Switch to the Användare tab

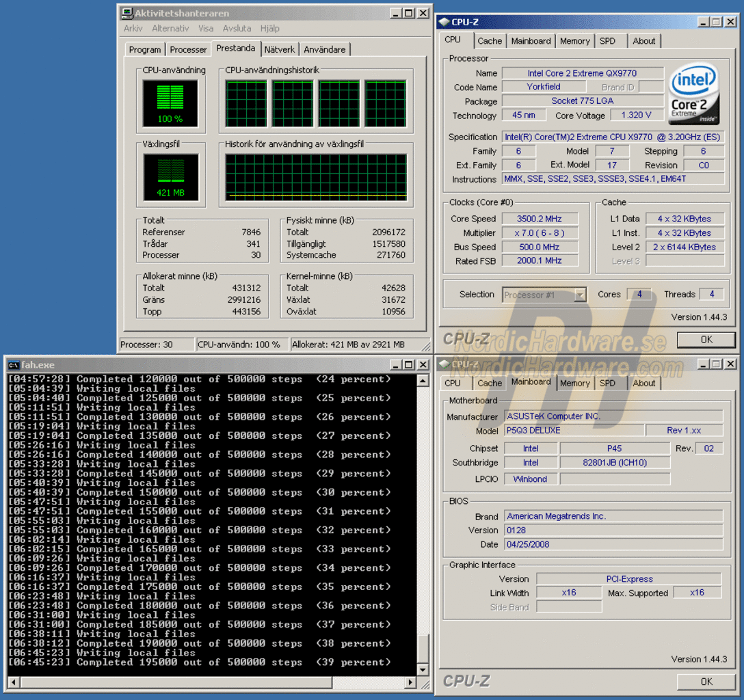point(325,49)
